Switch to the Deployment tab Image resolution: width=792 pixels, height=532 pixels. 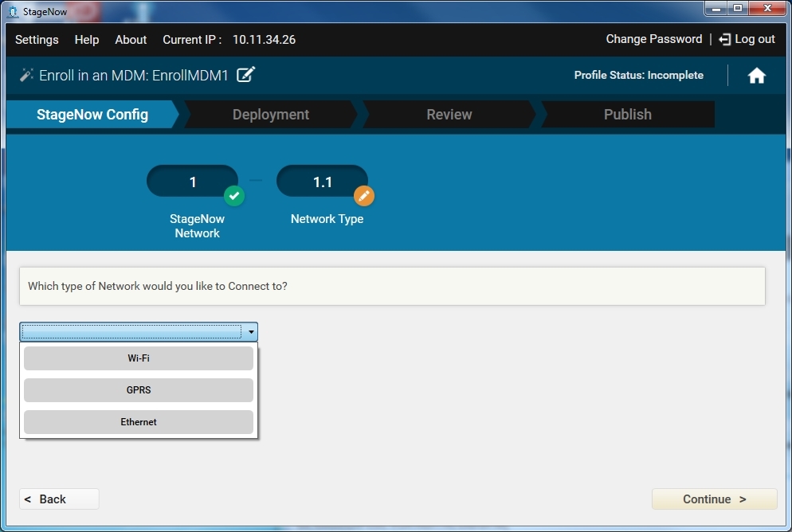[271, 115]
